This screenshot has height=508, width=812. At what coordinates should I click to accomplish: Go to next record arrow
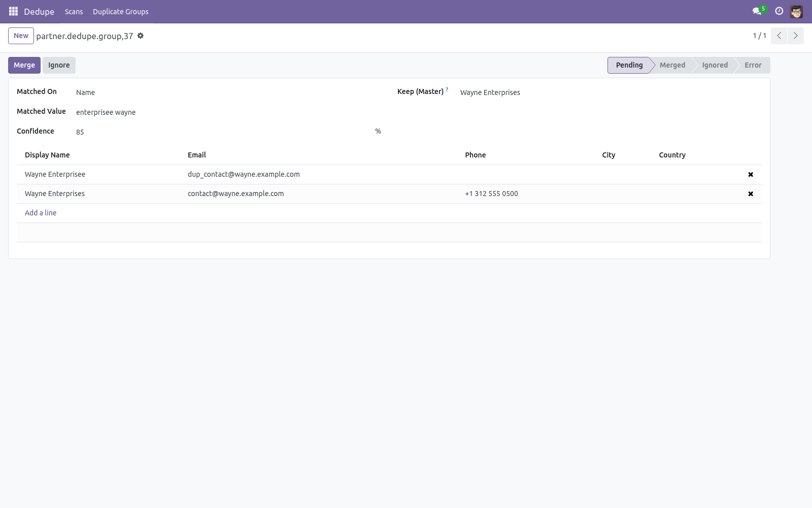(795, 36)
